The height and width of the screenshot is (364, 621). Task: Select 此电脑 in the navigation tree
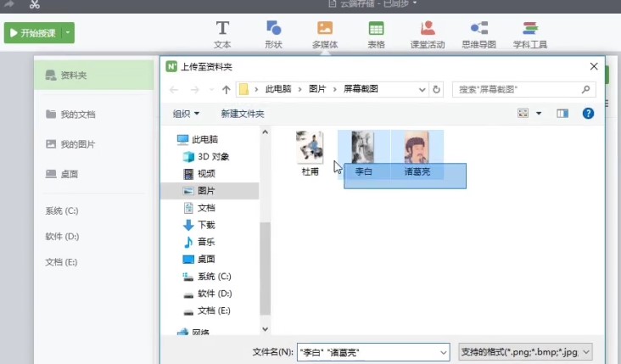(x=198, y=139)
